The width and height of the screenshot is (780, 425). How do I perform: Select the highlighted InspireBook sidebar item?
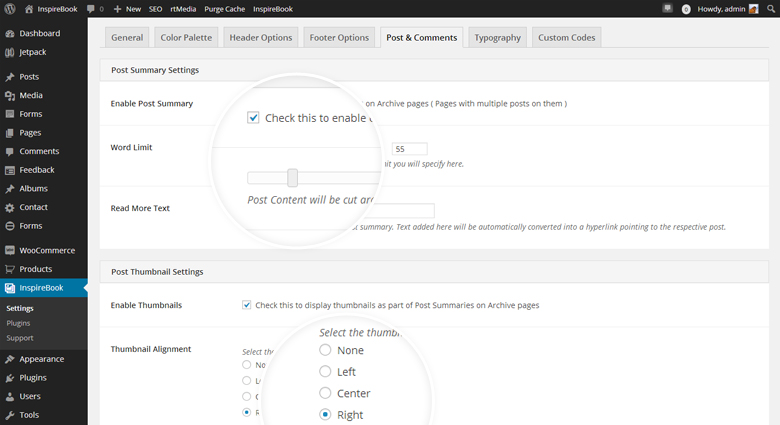coord(44,288)
